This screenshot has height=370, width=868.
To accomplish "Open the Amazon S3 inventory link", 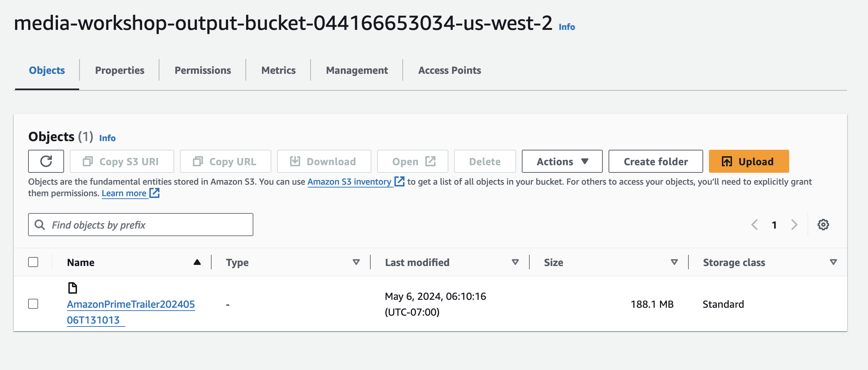I will click(349, 182).
